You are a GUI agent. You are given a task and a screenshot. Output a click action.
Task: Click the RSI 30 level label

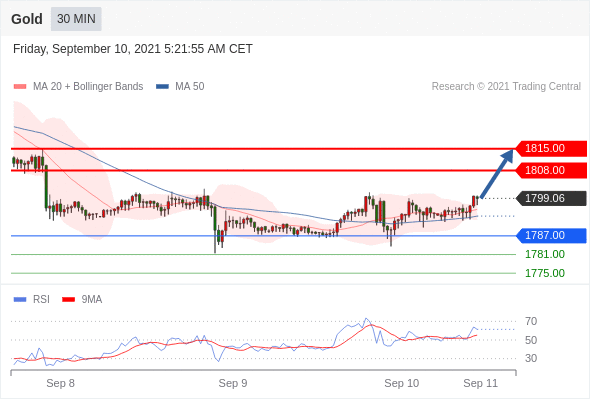tap(531, 358)
